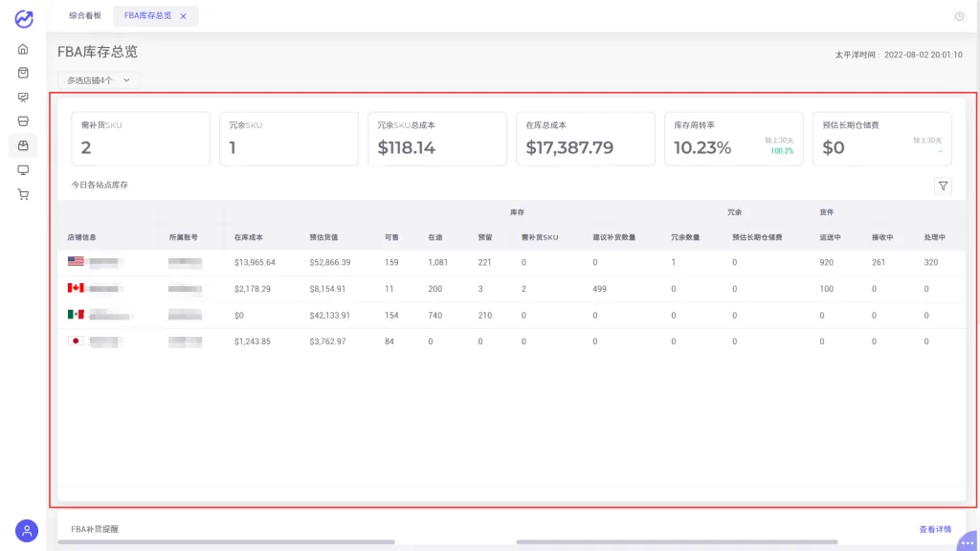Open the chat bubble widget
Screen dimensions: 980x551
(968, 541)
